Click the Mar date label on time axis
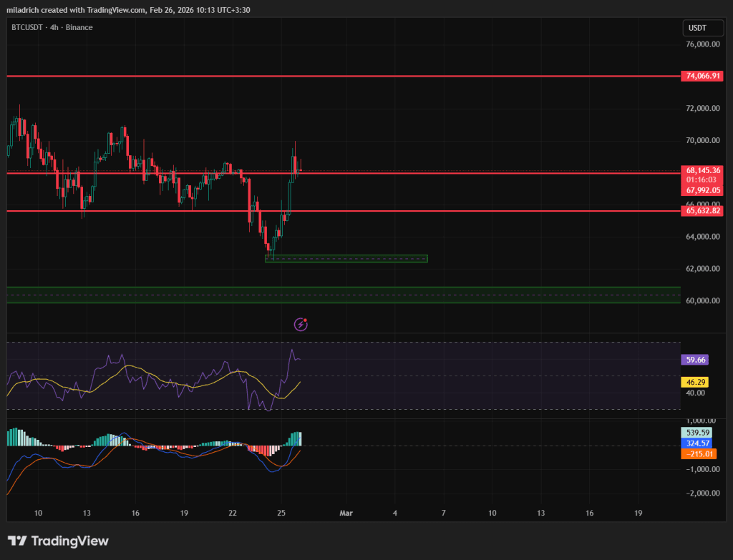 point(346,513)
